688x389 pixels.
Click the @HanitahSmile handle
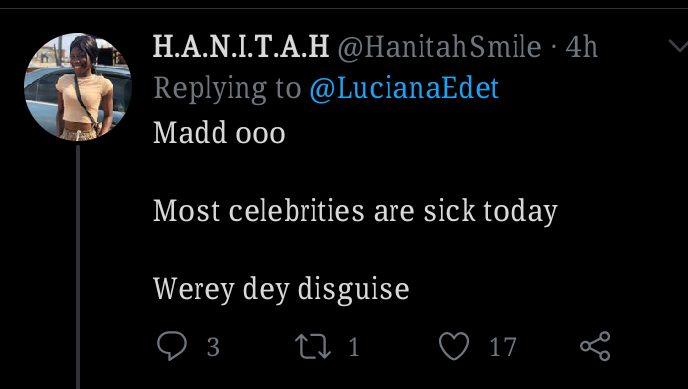[439, 46]
